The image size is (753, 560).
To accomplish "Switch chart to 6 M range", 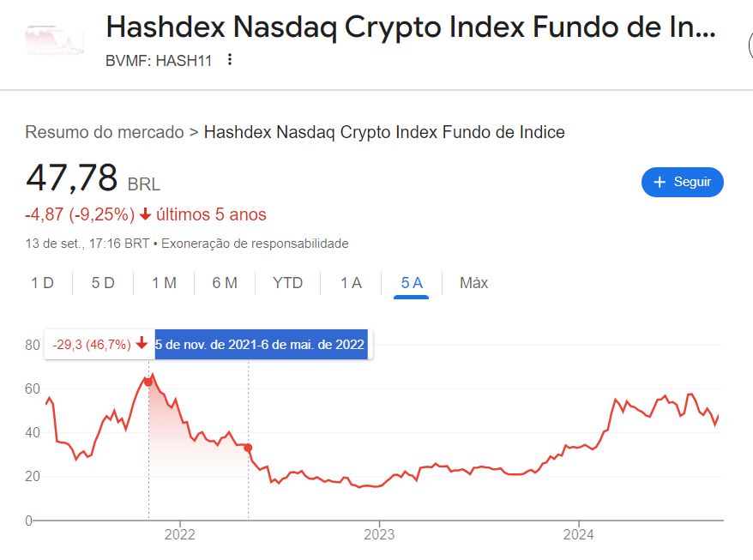I will point(225,283).
